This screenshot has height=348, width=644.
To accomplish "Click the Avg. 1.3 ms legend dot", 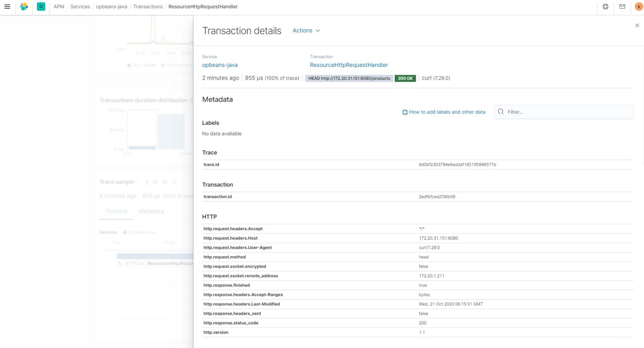I will (x=129, y=65).
